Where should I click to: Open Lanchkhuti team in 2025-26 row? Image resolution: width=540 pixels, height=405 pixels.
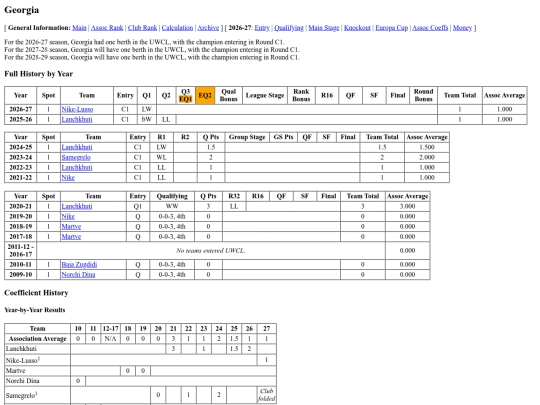click(x=77, y=120)
